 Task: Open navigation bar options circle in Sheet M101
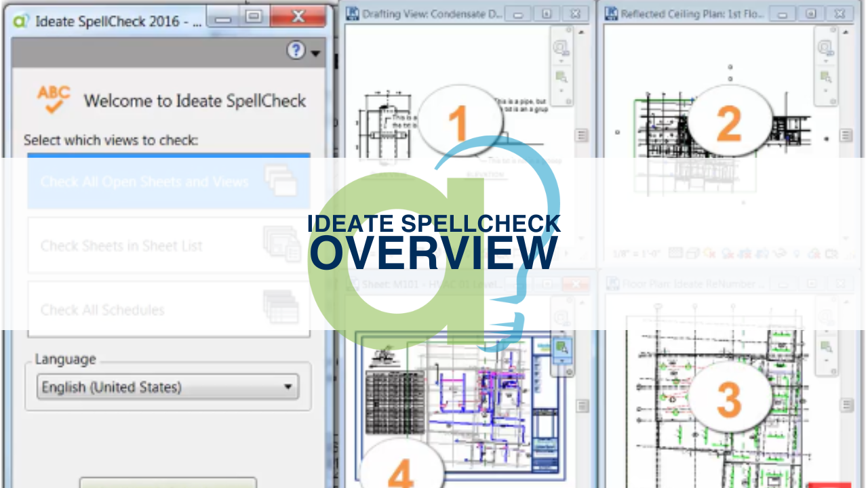[569, 373]
